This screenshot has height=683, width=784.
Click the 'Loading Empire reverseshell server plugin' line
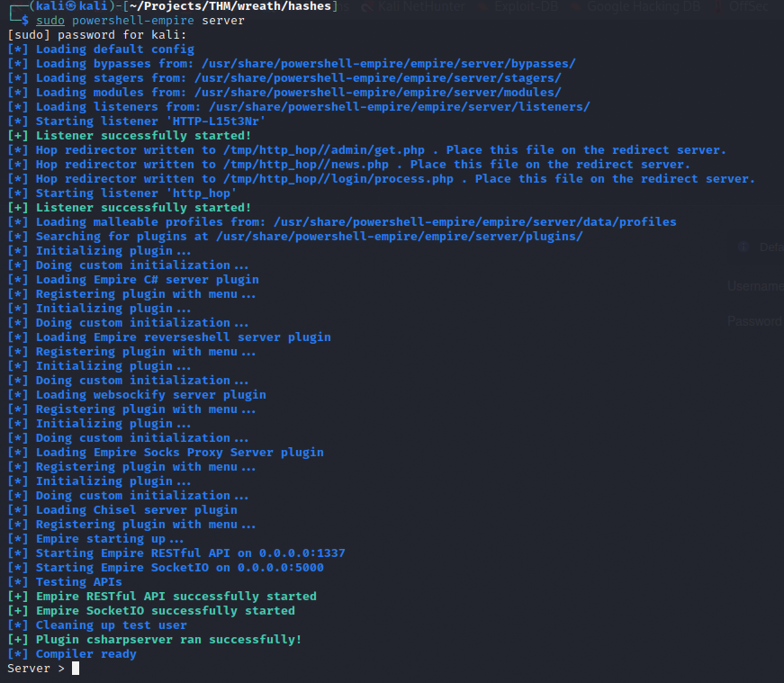pos(169,337)
